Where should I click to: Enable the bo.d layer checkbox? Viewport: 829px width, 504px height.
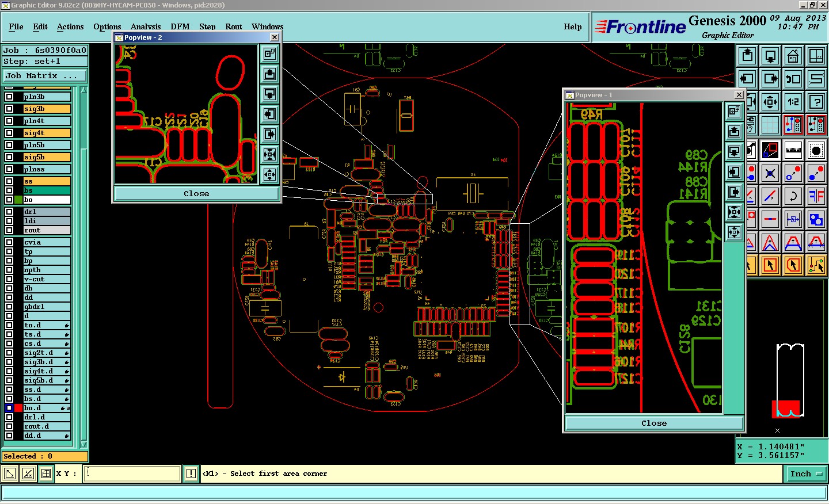[9, 408]
